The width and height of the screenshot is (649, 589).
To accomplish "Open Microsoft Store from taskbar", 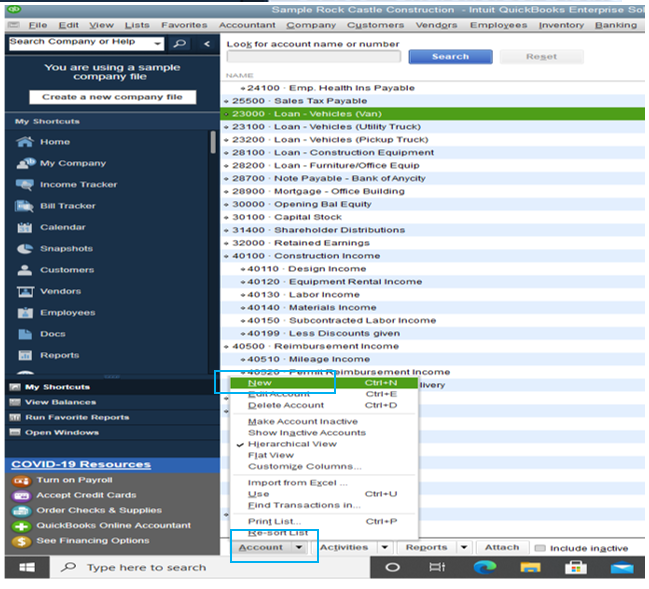I will tap(576, 567).
